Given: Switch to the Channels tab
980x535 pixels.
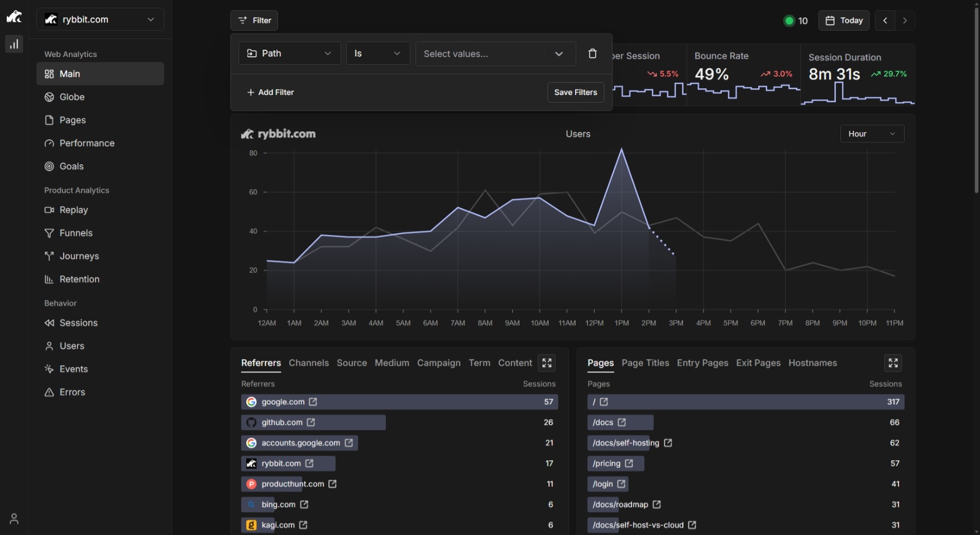Looking at the screenshot, I should pos(309,363).
